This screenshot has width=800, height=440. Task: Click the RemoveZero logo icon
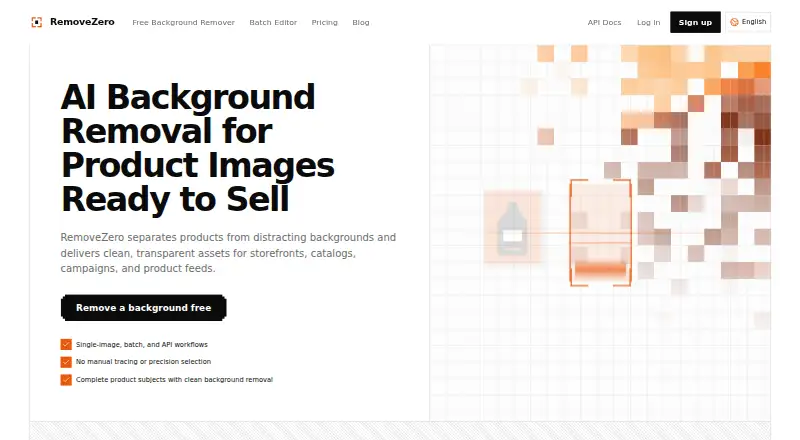[x=37, y=22]
